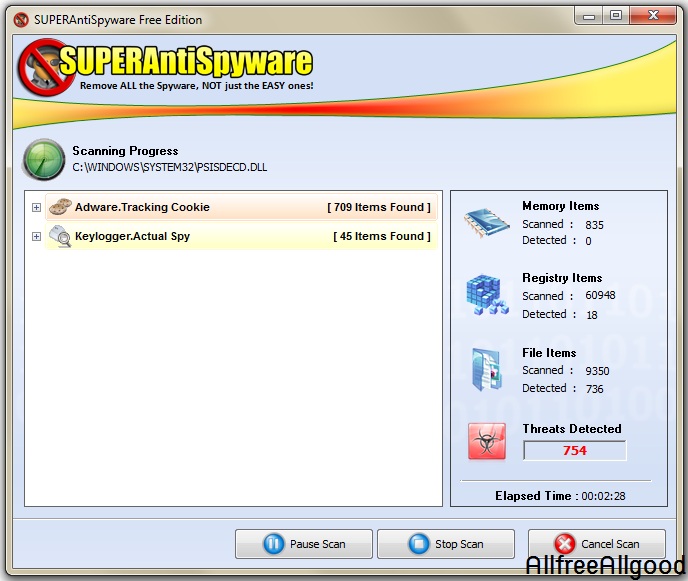Click the Scanning Progress heading
Screen dimensions: 688x581
[125, 151]
